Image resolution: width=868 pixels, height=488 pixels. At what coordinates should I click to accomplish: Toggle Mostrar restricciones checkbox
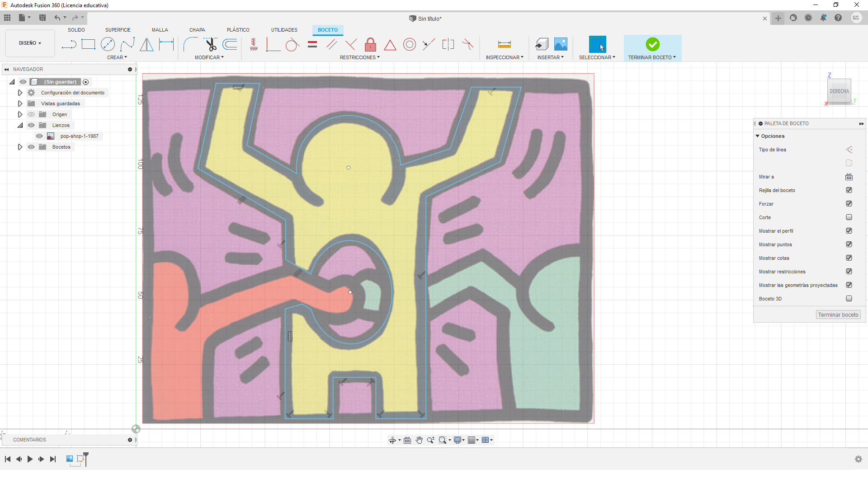click(849, 272)
